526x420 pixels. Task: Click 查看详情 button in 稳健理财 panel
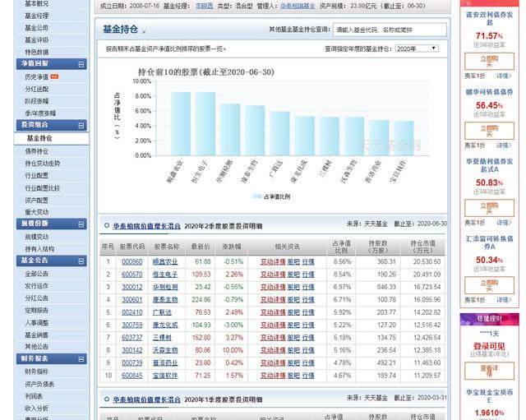tap(489, 371)
